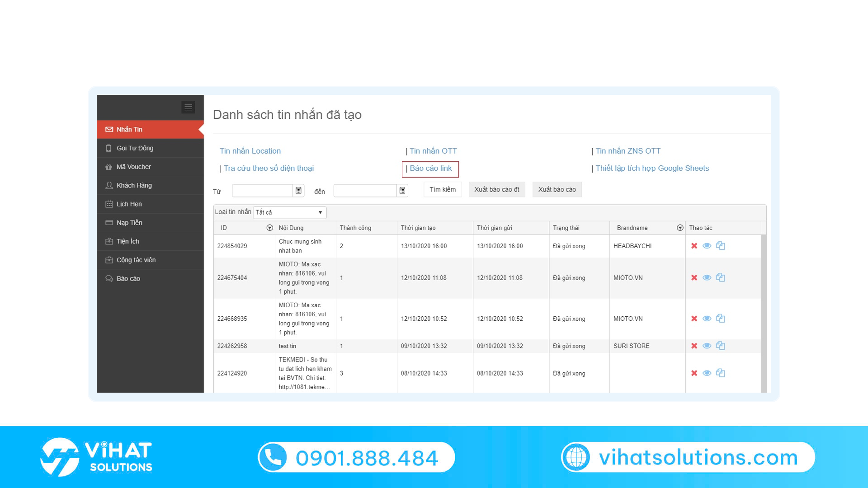Toggle the sidebar hamburger menu icon
The height and width of the screenshot is (488, 868).
(188, 107)
